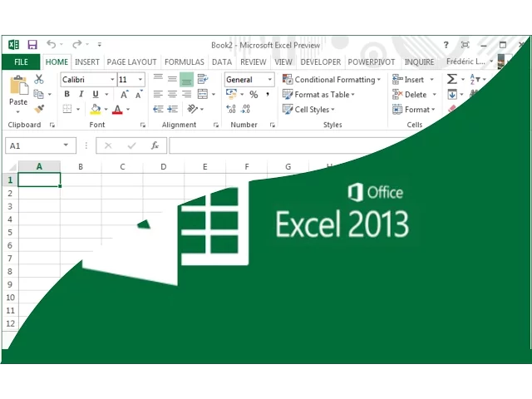The height and width of the screenshot is (399, 532).
Task: Center the text horizontally
Action: coord(172,94)
